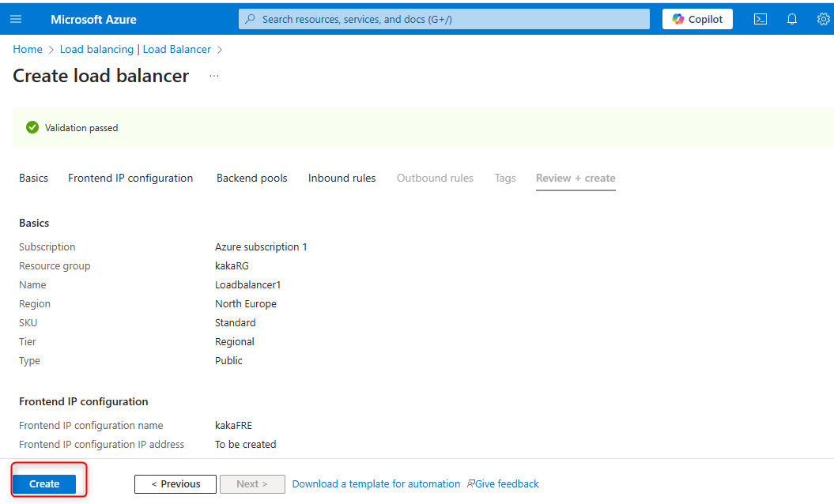Switch to Frontend IP configuration tab

point(130,178)
